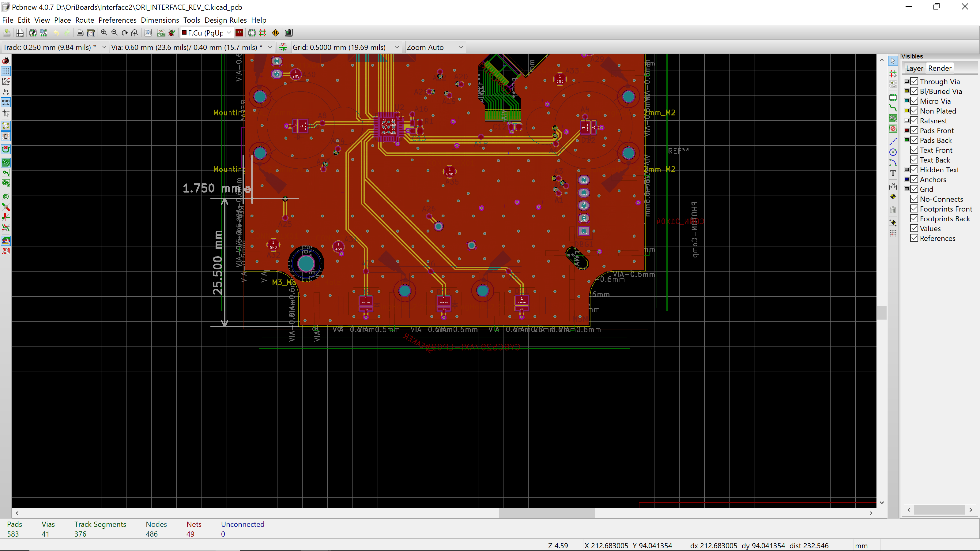Select the route tracks tool
This screenshot has height=551, width=980.
click(893, 108)
